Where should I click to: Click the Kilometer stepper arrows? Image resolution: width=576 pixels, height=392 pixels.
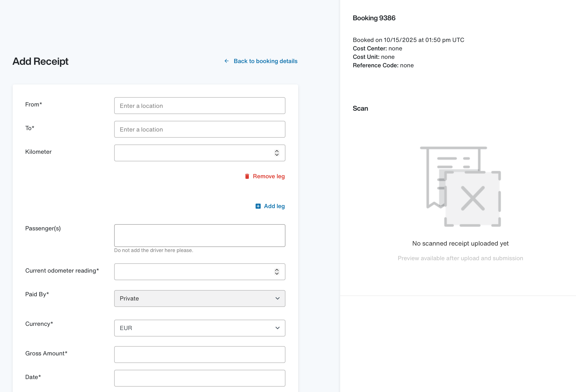[277, 153]
